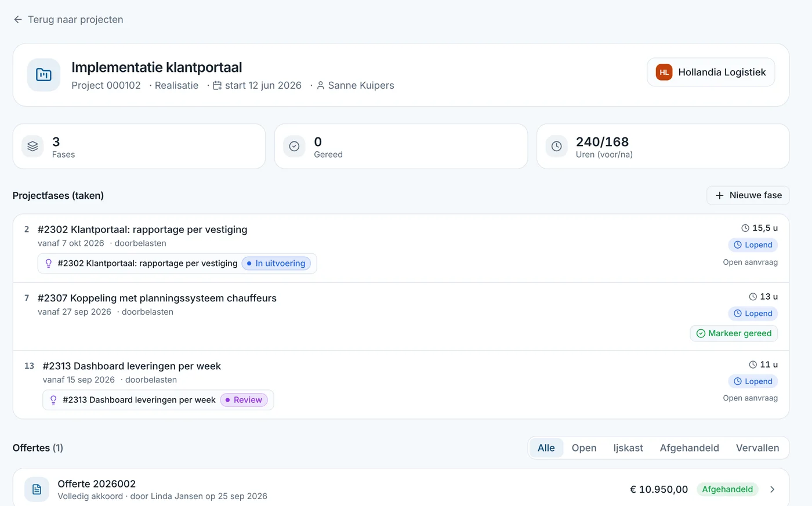Click the clock icon next to 13 u
Viewport: 812px width, 506px height.
point(753,297)
